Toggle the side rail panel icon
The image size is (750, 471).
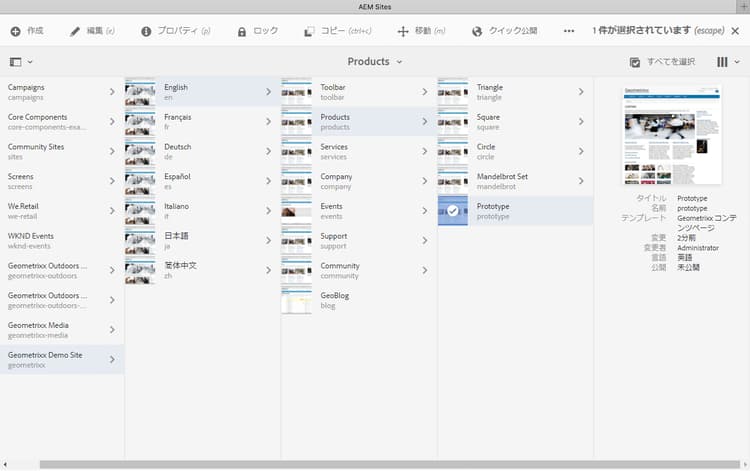coord(15,62)
